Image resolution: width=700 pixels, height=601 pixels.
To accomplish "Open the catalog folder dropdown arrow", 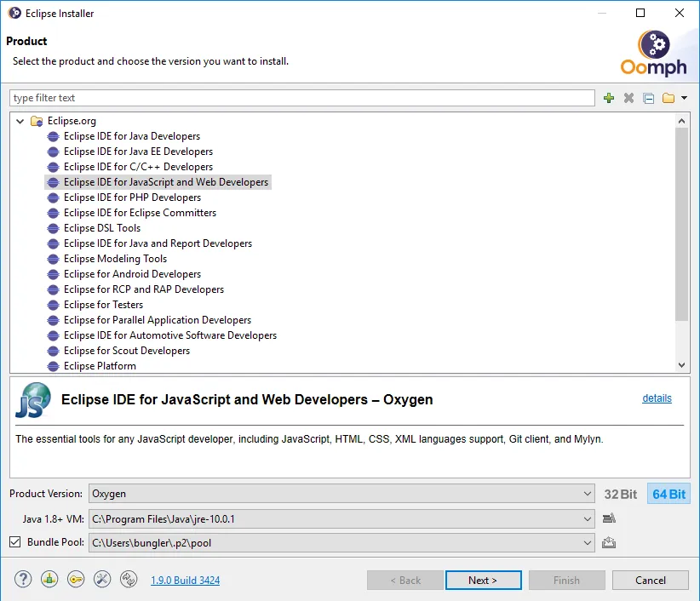I will (684, 98).
